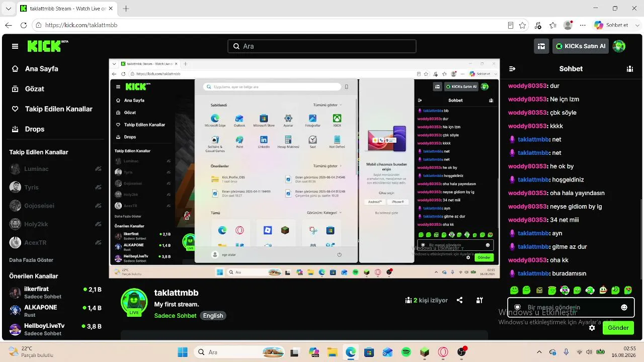Screen dimensions: 644x362
Task: Open reader view icon in address bar
Action: tap(511, 25)
